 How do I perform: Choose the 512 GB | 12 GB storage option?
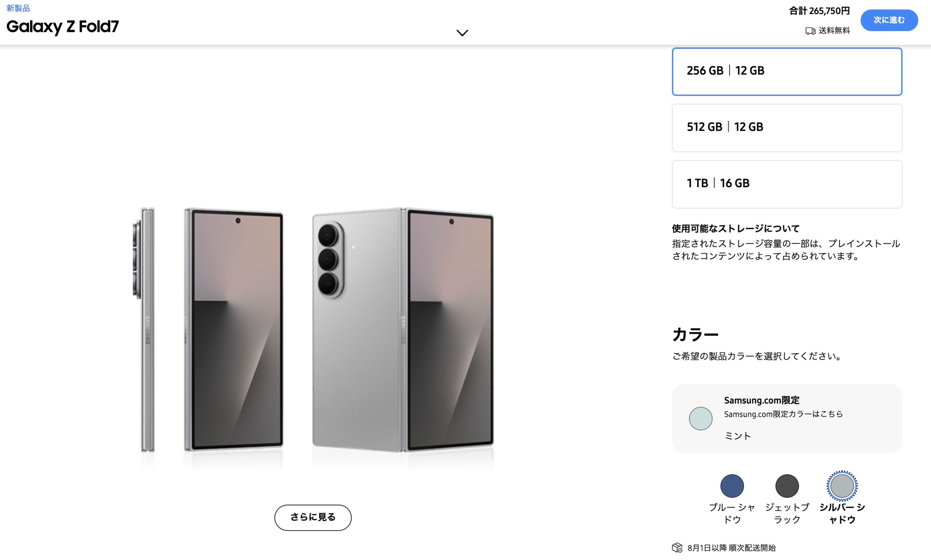pyautogui.click(x=787, y=128)
